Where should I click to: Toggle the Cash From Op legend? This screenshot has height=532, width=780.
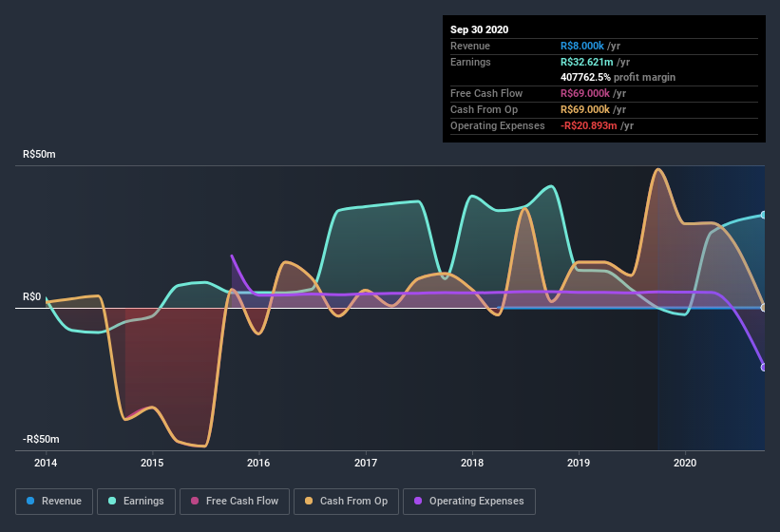(x=346, y=502)
